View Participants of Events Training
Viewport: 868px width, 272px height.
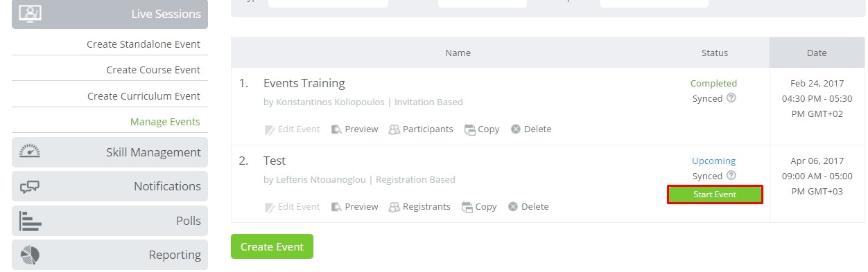pos(421,129)
